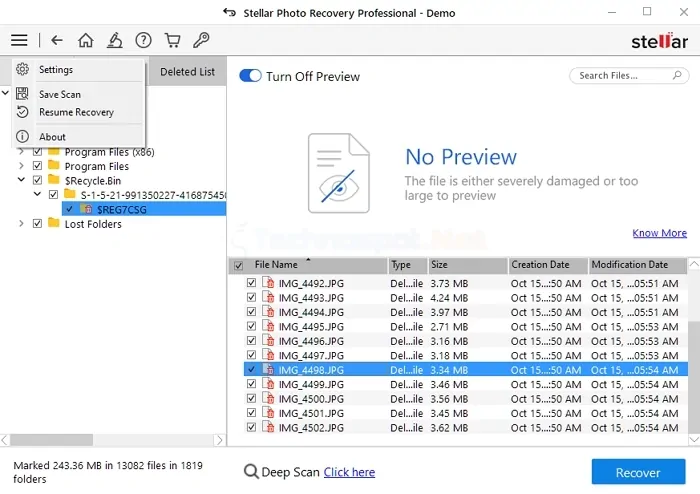Uncheck the Lost Folders checkbox
700x494 pixels.
tap(38, 223)
